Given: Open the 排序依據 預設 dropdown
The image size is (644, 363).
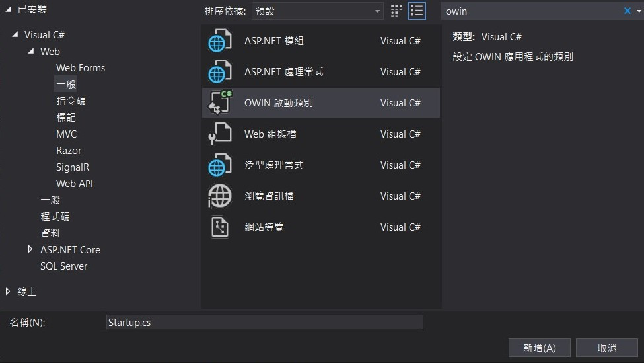Looking at the screenshot, I should [317, 11].
